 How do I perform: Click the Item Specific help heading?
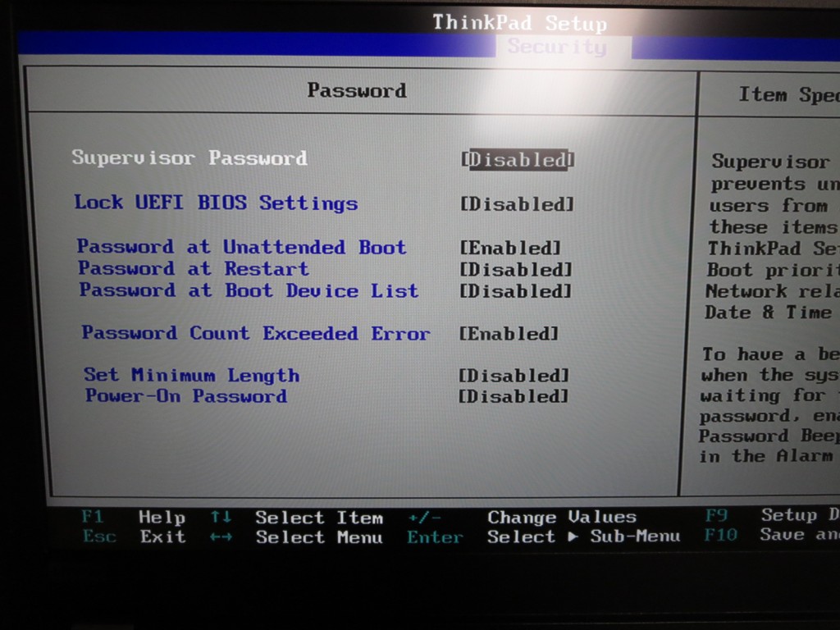click(788, 95)
